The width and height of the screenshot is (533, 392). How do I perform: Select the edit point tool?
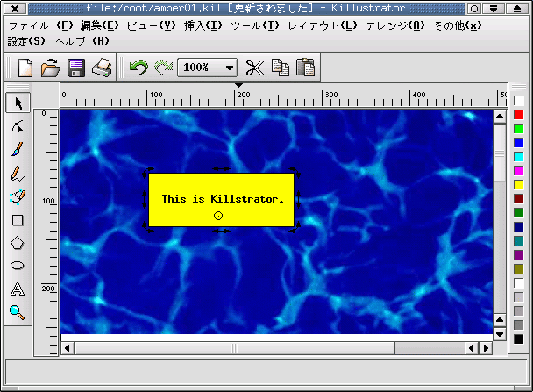(x=18, y=126)
